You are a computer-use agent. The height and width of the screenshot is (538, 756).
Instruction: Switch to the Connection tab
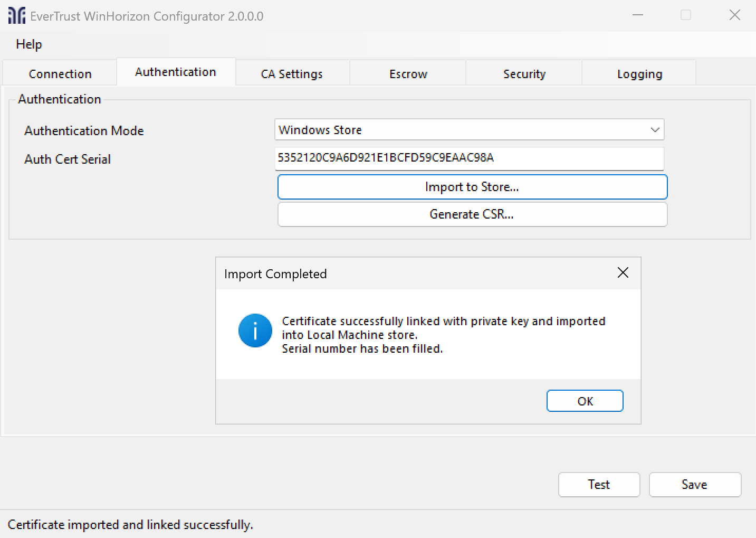pyautogui.click(x=59, y=73)
